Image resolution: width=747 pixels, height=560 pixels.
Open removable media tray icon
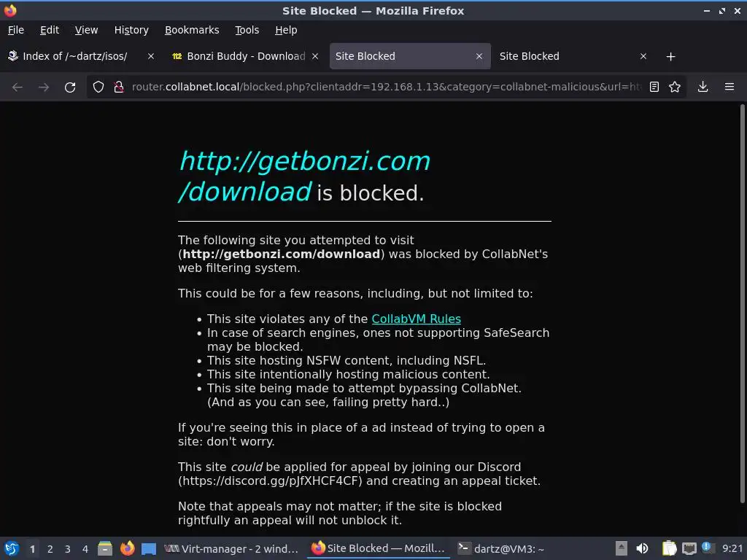[x=622, y=548]
